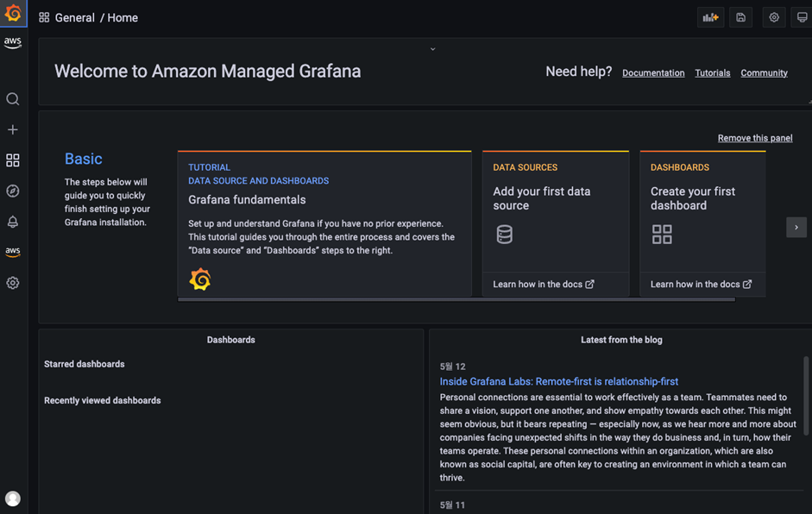The image size is (812, 514).
Task: Click the dashboard grid icon beside General
Action: (44, 17)
